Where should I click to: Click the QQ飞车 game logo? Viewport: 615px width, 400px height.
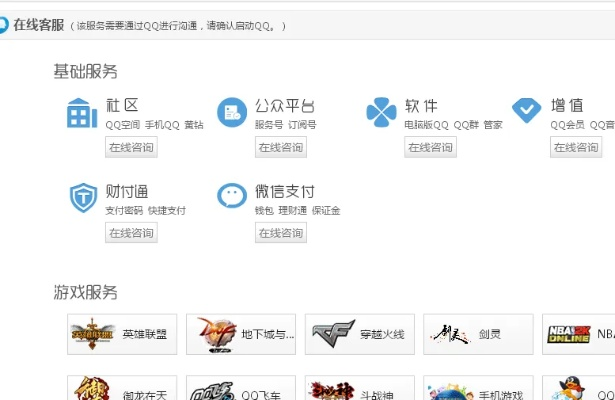point(214,391)
